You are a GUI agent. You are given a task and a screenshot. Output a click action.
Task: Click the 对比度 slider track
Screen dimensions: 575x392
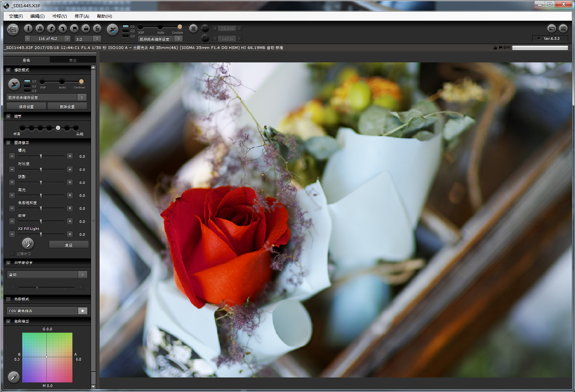[41, 170]
